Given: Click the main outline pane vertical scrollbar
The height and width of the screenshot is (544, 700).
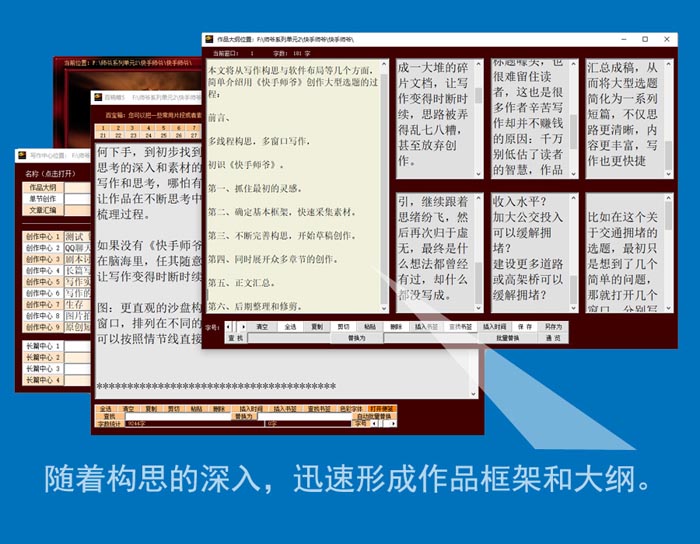Looking at the screenshot, I should click(384, 186).
